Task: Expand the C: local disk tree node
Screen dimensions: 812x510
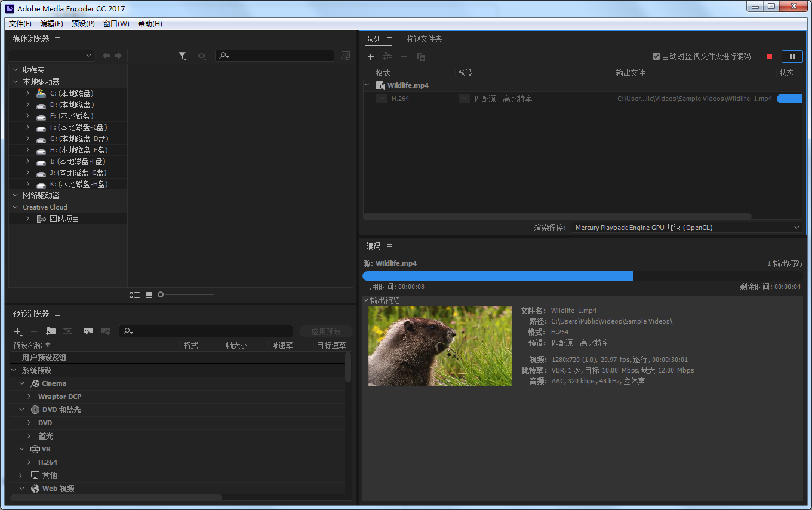Action: [27, 93]
